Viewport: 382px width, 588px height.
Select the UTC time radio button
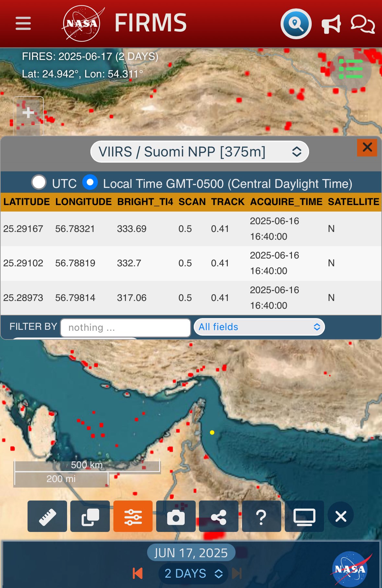coord(39,182)
